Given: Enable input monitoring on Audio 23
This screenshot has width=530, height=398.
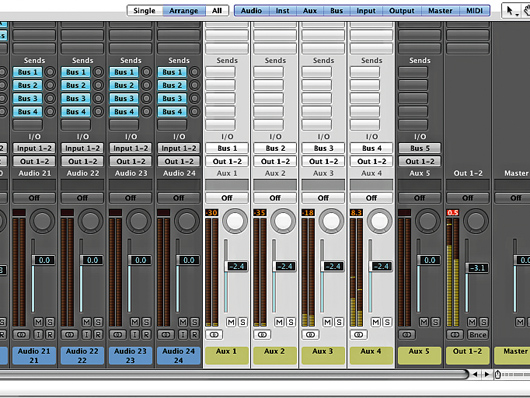Looking at the screenshot, I should point(135,335).
